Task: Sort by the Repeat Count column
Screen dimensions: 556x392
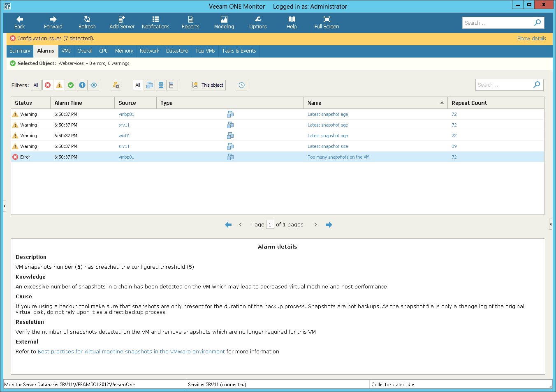Action: (x=496, y=103)
